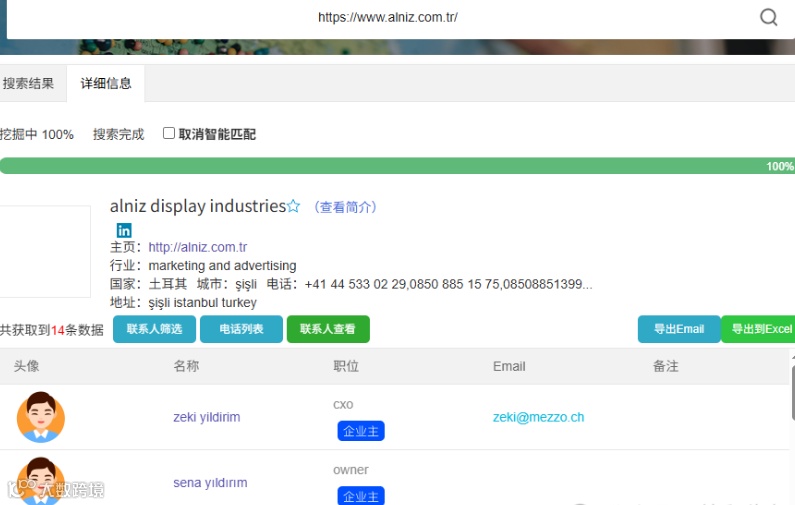Viewport: 795px width, 505px height.
Task: Toggle 取消智能匹配 checkbox
Action: [x=169, y=133]
